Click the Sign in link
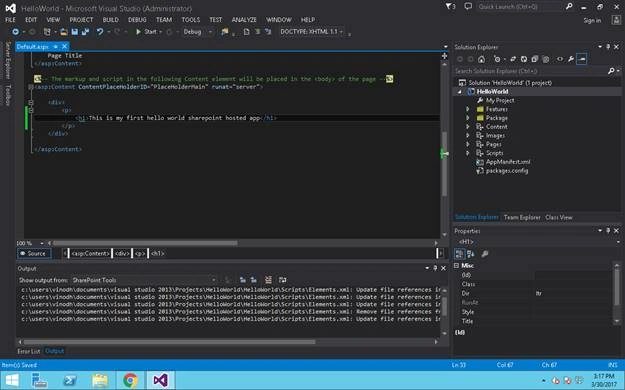This screenshot has width=625, height=390. (x=592, y=20)
